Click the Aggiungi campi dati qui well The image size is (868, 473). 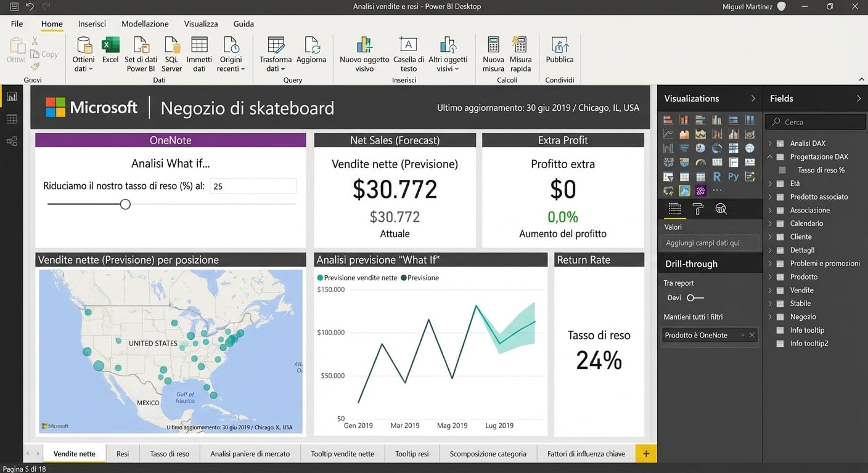click(710, 243)
